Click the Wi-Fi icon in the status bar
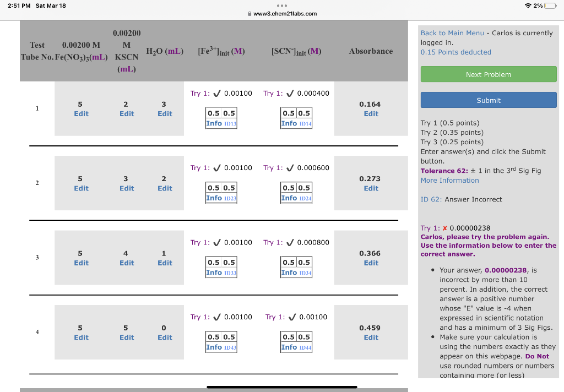The height and width of the screenshot is (392, 564). [x=528, y=5]
